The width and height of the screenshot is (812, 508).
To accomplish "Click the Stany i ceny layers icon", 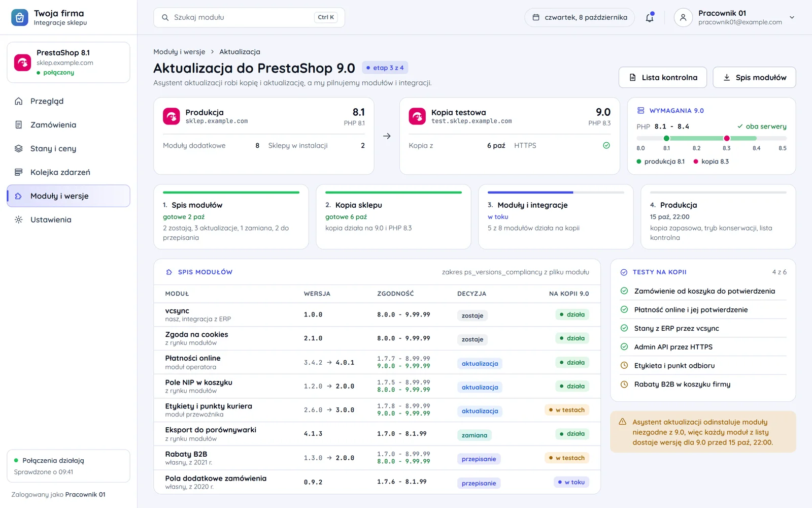I will [x=19, y=149].
